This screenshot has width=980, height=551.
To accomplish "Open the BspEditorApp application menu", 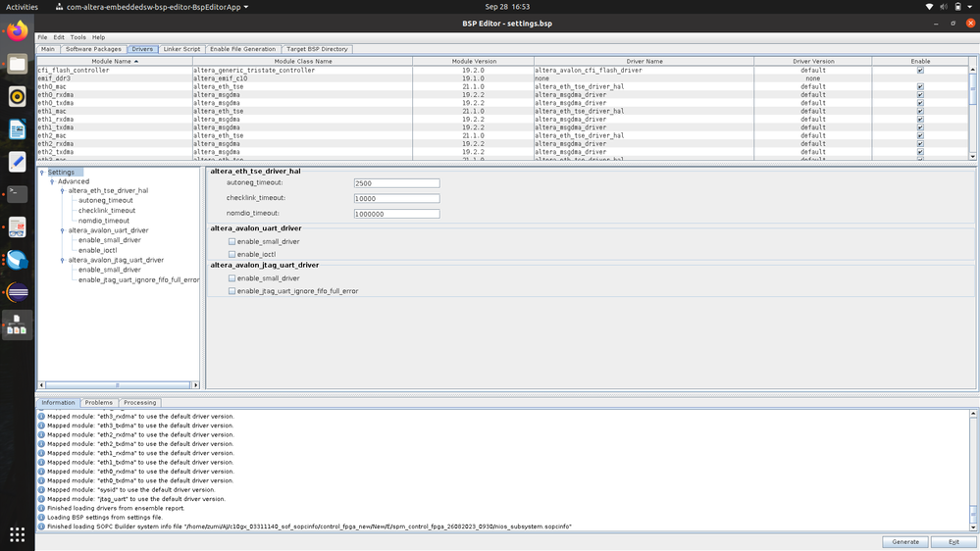I will [x=152, y=7].
